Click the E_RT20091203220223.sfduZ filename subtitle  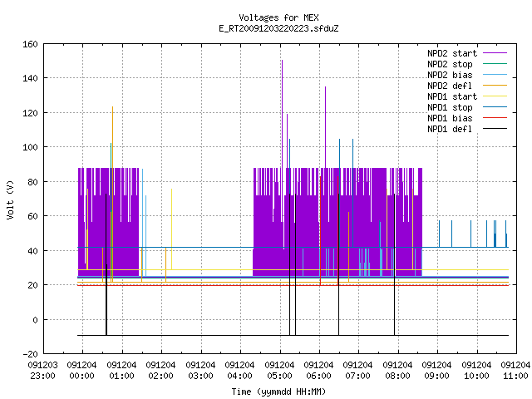point(279,28)
